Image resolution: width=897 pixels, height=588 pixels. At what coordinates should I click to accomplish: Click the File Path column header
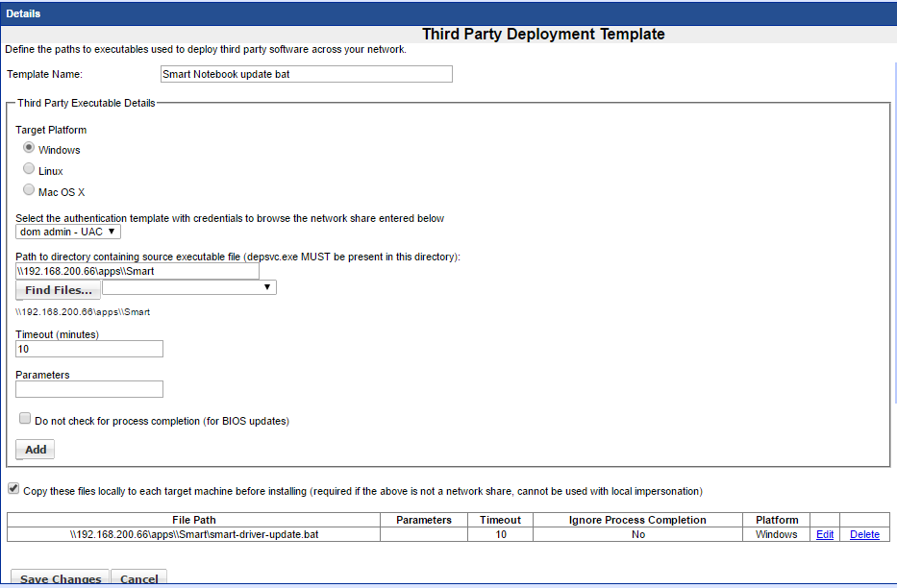pos(194,520)
